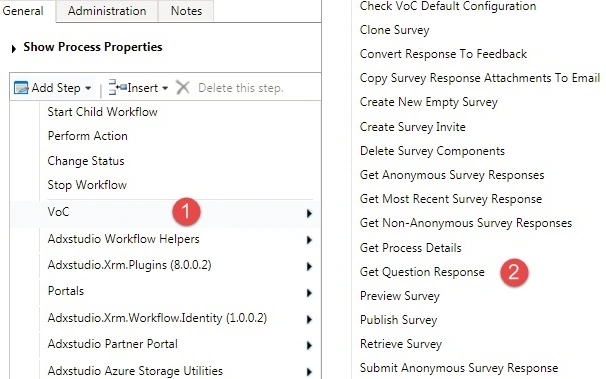
Task: Select Convert Response To Feedback
Action: 443,54
